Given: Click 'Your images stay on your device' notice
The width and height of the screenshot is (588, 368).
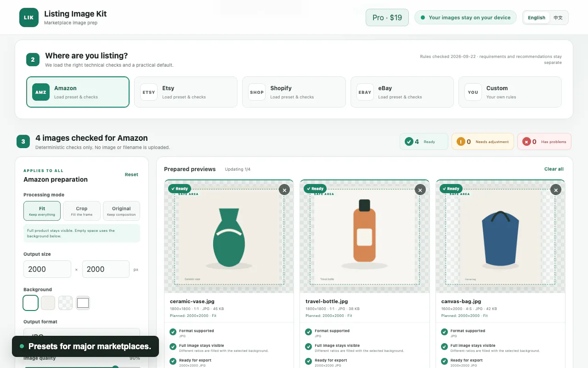Looking at the screenshot, I should [465, 17].
